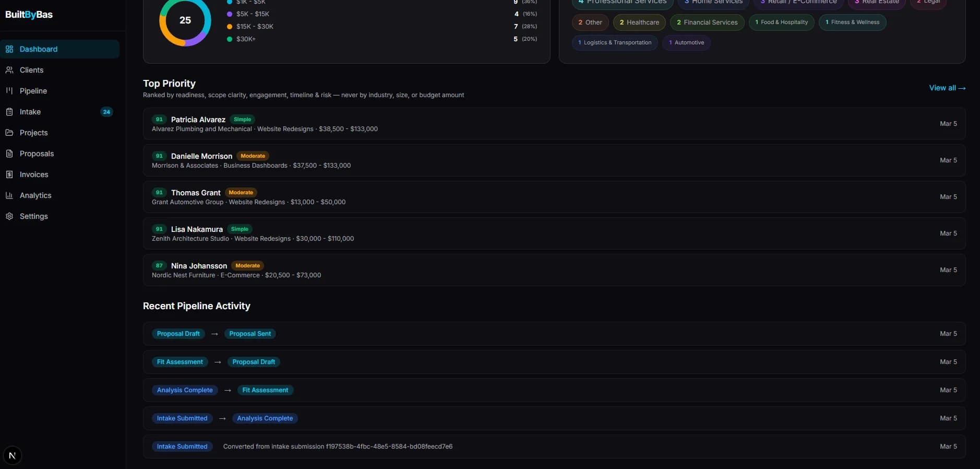This screenshot has height=469, width=980.
Task: Select the Financial Services industry chip
Action: coord(707,22)
